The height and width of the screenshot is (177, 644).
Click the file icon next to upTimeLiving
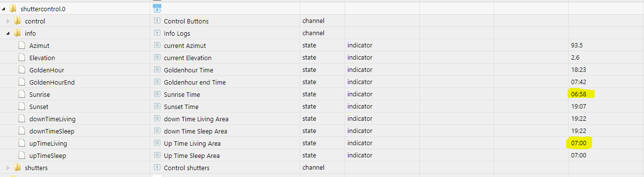pyautogui.click(x=22, y=143)
